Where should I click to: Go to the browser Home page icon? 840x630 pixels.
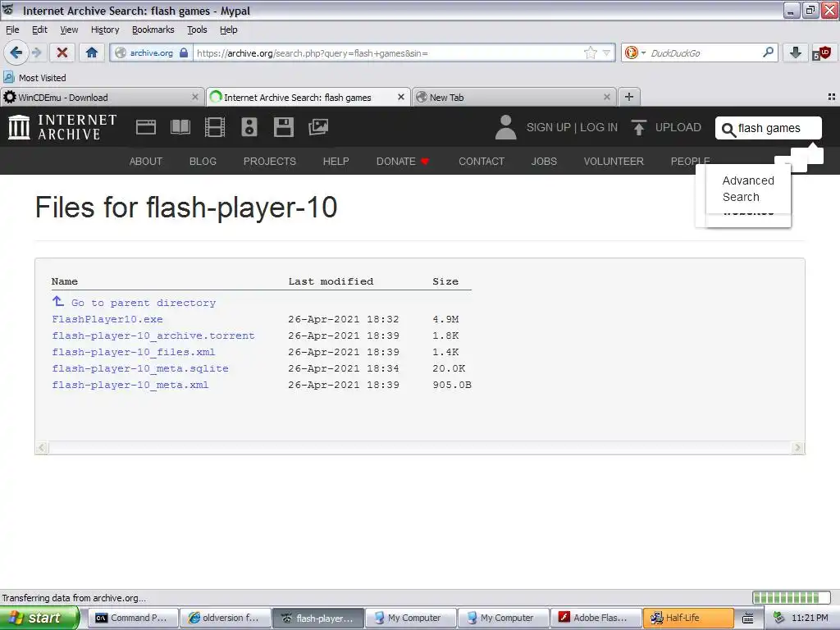[92, 52]
